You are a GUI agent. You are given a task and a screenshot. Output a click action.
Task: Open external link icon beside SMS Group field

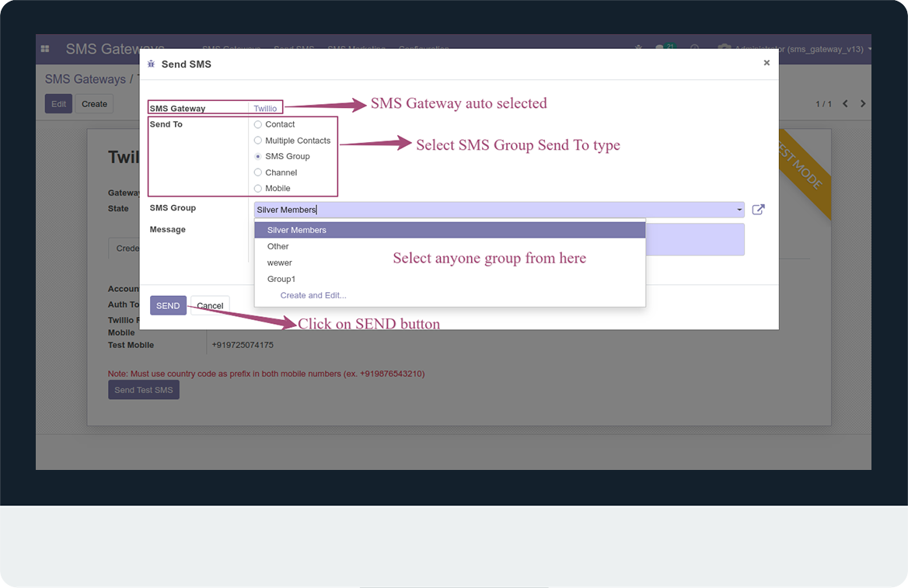click(758, 210)
